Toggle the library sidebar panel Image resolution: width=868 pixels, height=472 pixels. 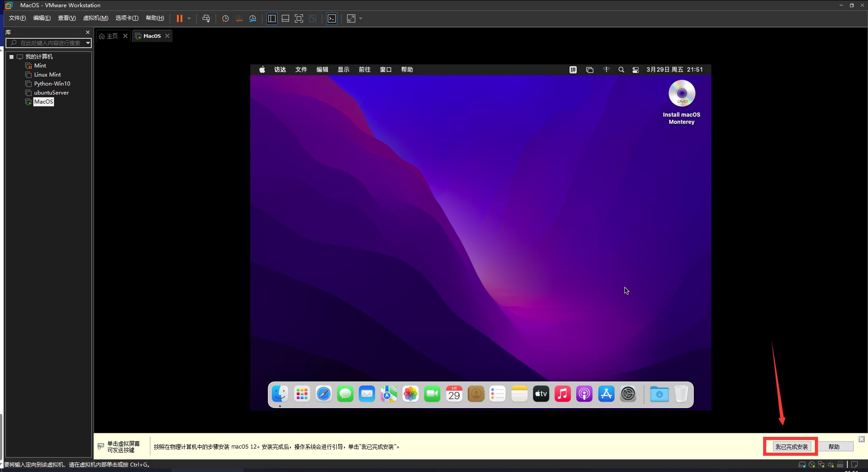272,18
